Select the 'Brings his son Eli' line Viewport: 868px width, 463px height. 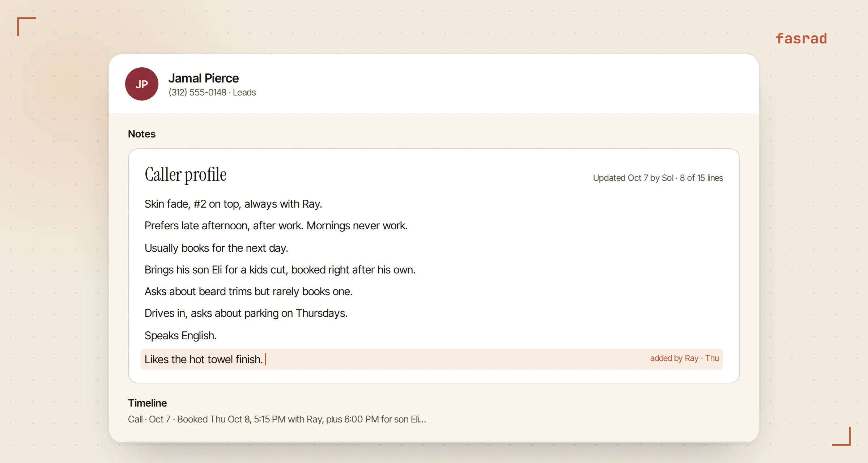click(280, 270)
